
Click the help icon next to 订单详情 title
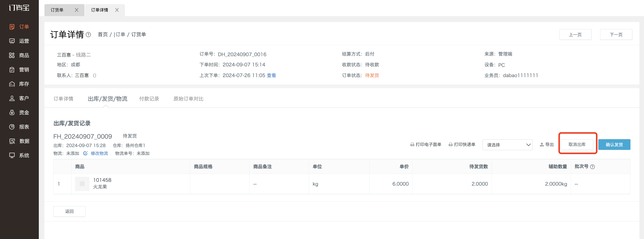[x=88, y=34]
